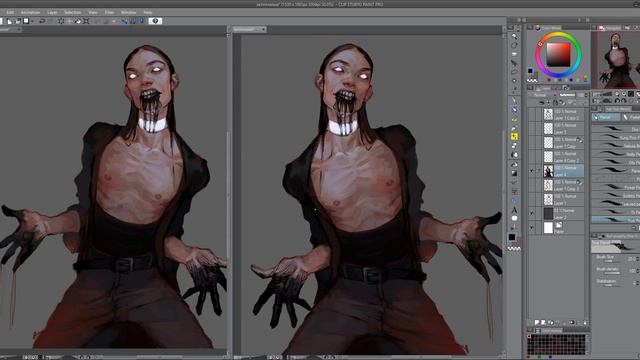Hide Layer 4 using its eye icon
The image size is (640, 360).
point(531,171)
